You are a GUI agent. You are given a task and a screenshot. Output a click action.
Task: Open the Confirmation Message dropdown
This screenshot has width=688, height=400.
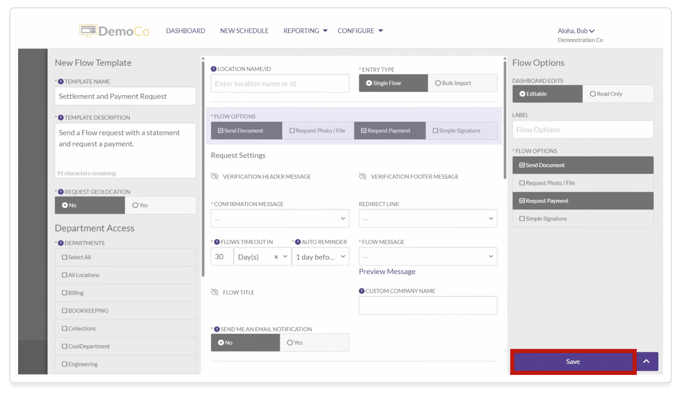(x=280, y=218)
